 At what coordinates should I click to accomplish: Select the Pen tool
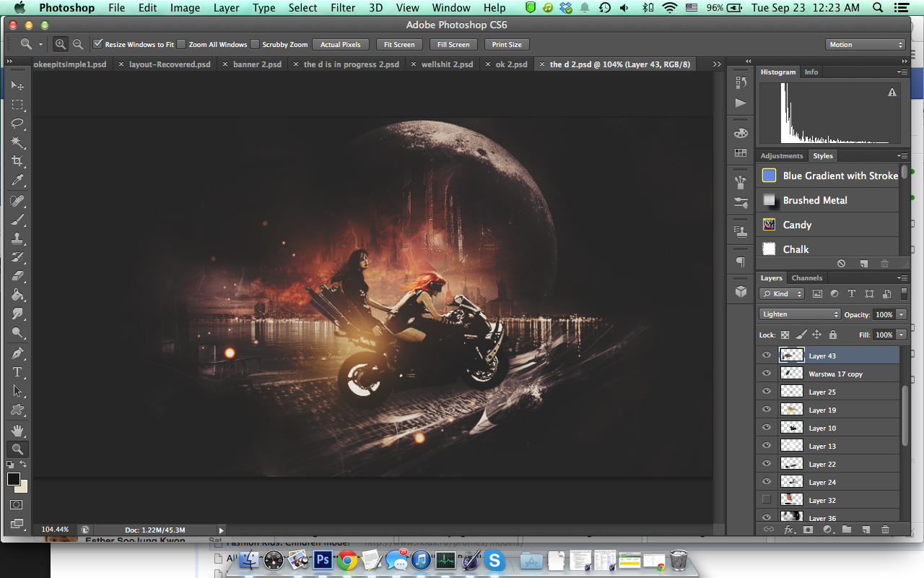coord(17,353)
